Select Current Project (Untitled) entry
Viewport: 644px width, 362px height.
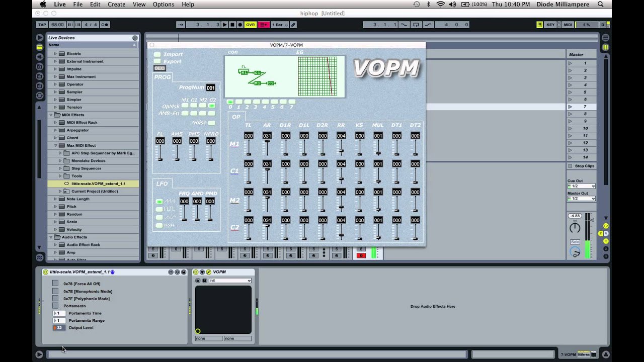coord(93,191)
